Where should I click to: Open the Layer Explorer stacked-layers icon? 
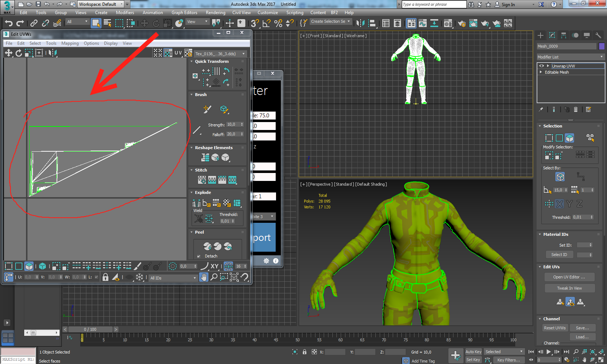pyautogui.click(x=397, y=23)
